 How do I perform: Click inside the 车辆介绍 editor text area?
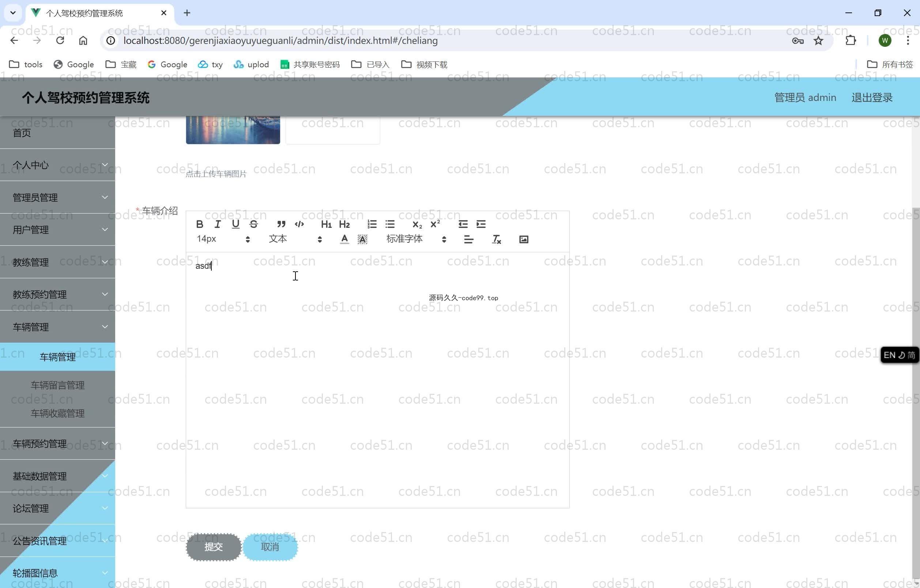(x=377, y=380)
